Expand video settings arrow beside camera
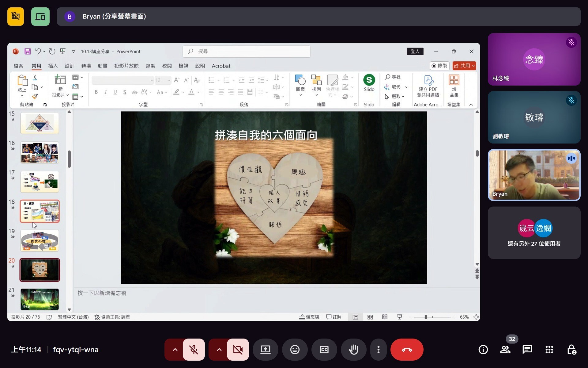The image size is (588, 368). 219,350
